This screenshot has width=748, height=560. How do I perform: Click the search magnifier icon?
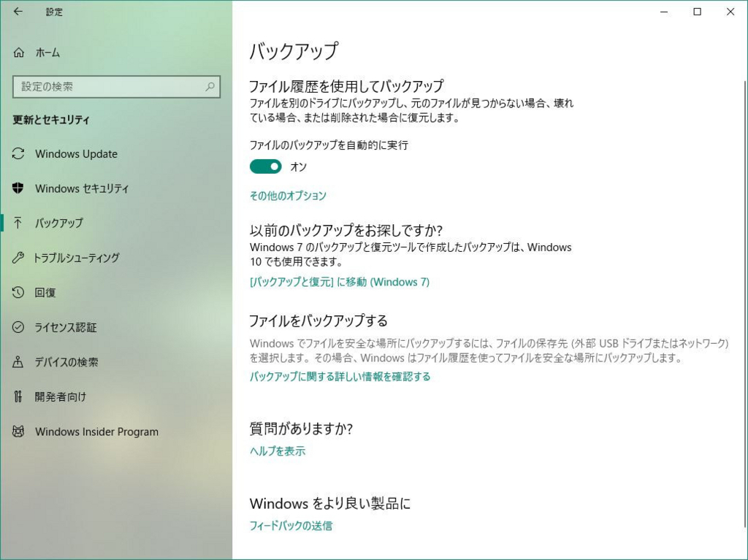210,87
